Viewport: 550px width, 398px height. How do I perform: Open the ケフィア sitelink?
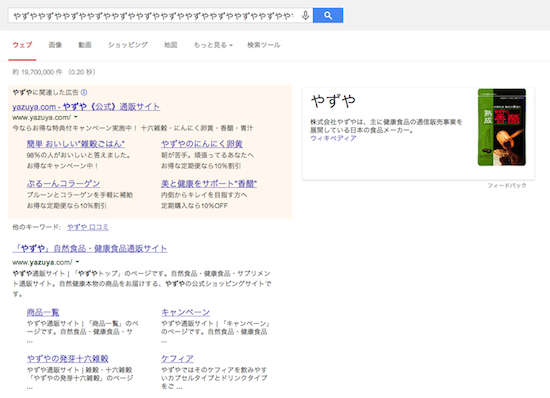[x=177, y=359]
